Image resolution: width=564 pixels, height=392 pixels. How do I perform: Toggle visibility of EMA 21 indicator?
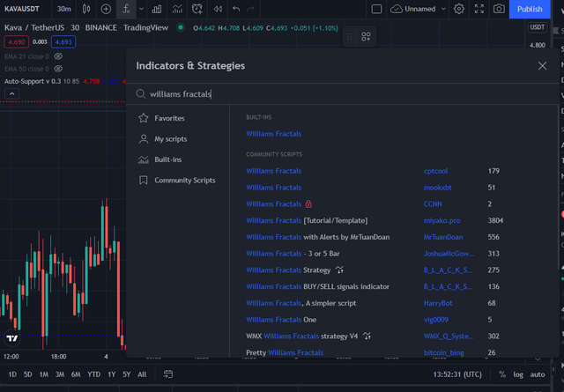(x=58, y=56)
